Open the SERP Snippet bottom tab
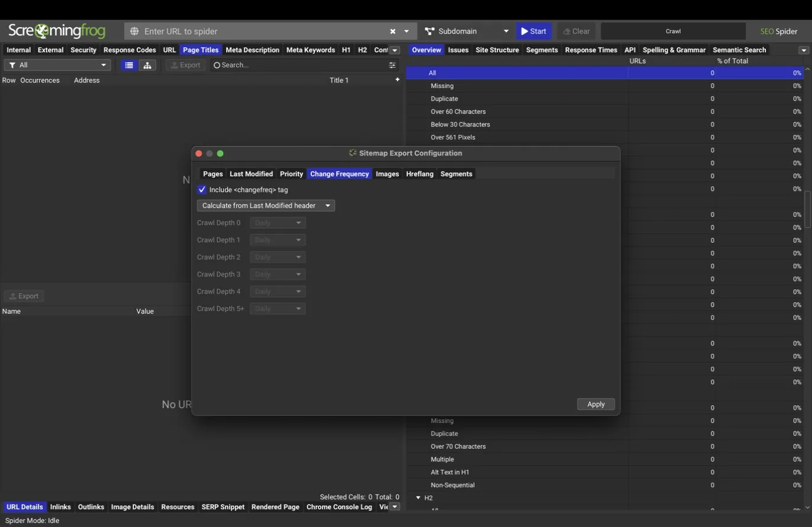Image resolution: width=812 pixels, height=527 pixels. click(223, 507)
